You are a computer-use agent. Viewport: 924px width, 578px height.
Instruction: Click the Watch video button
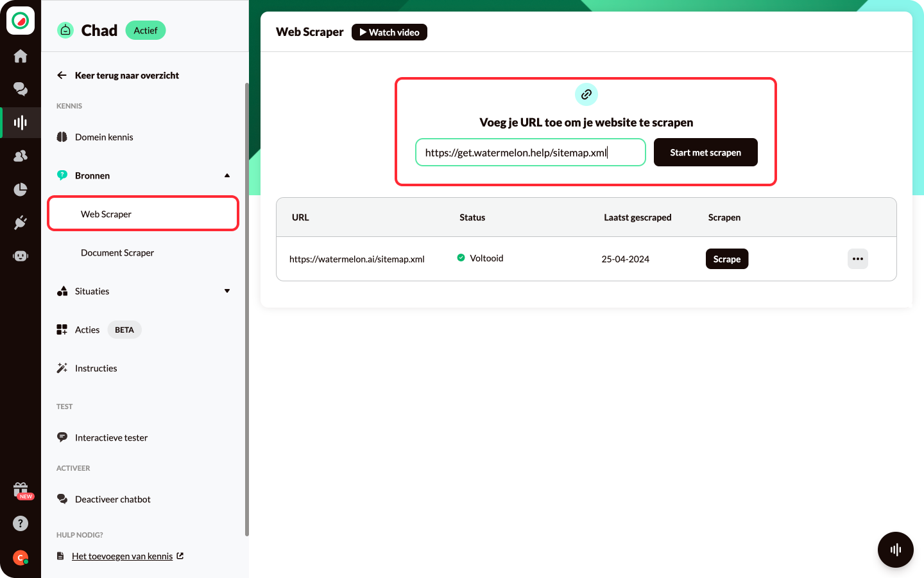pyautogui.click(x=389, y=32)
